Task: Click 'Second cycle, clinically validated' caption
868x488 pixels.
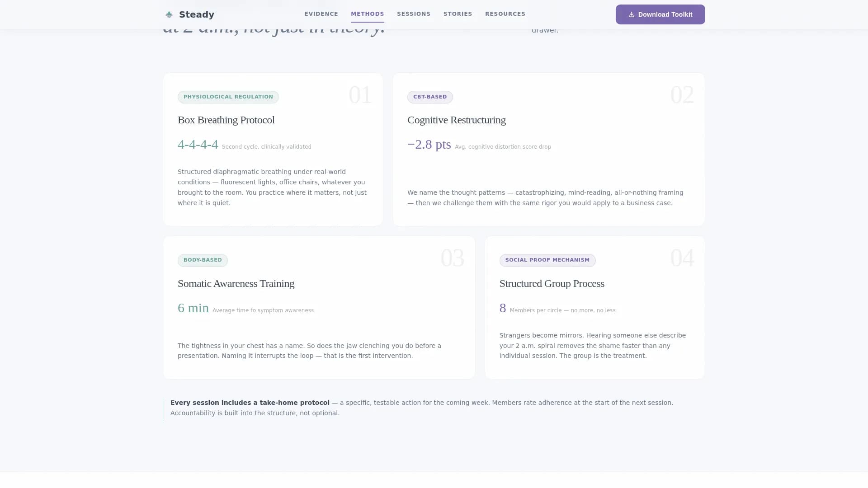Action: tap(267, 147)
